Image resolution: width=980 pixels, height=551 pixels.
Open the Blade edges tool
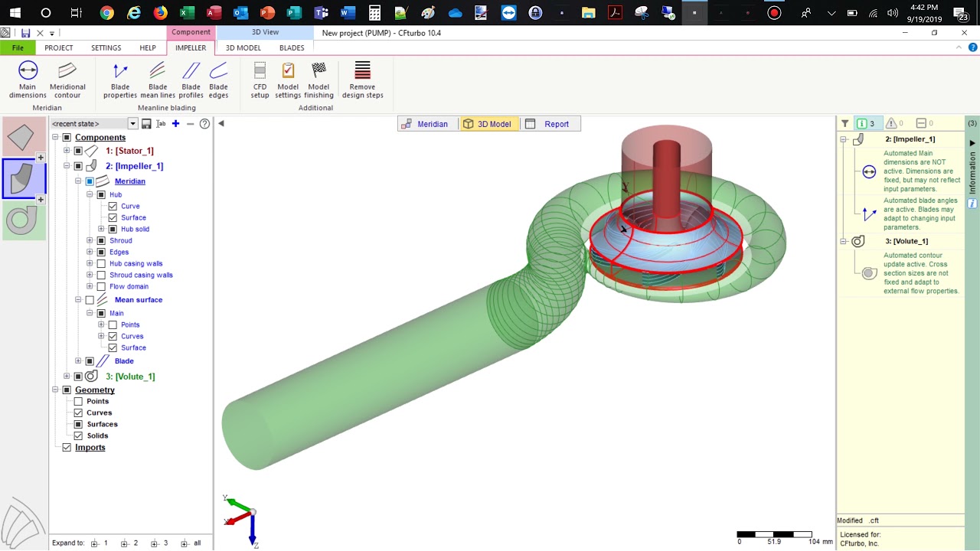(218, 80)
